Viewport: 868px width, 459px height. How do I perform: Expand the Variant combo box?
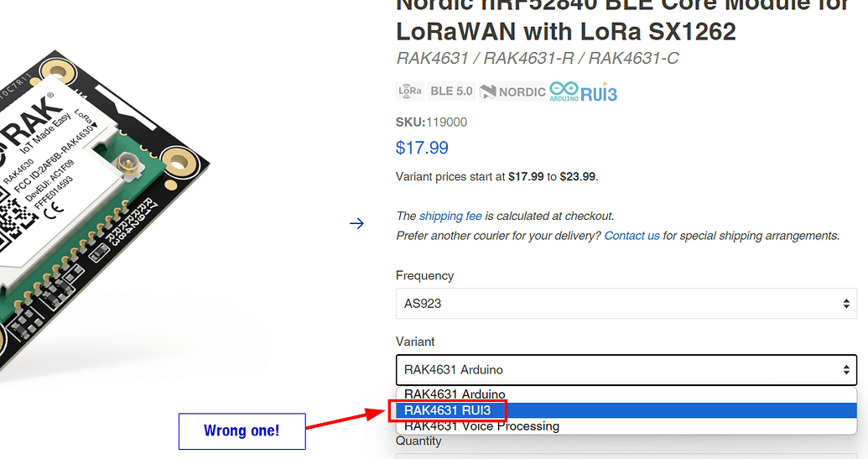tap(626, 369)
